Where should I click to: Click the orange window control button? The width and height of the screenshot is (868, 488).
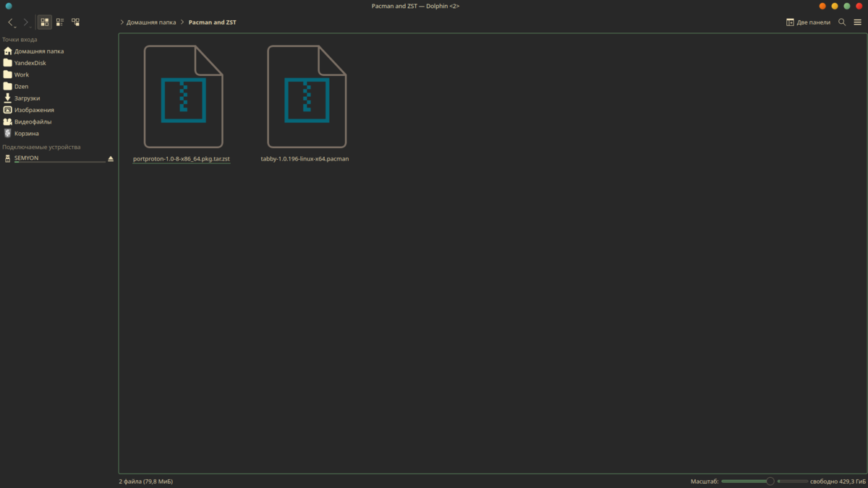tap(822, 6)
